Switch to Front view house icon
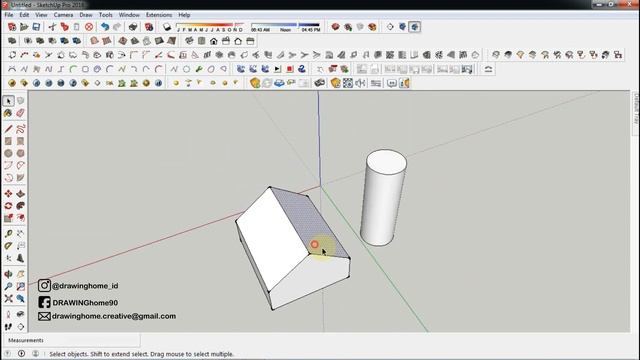 click(x=213, y=41)
